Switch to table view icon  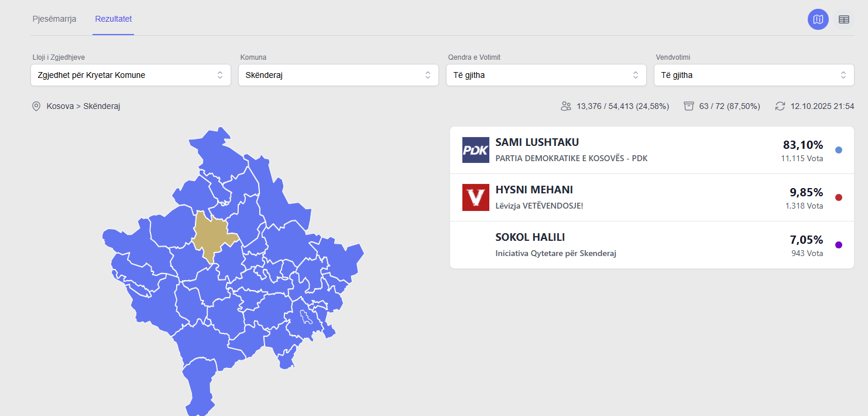[843, 19]
